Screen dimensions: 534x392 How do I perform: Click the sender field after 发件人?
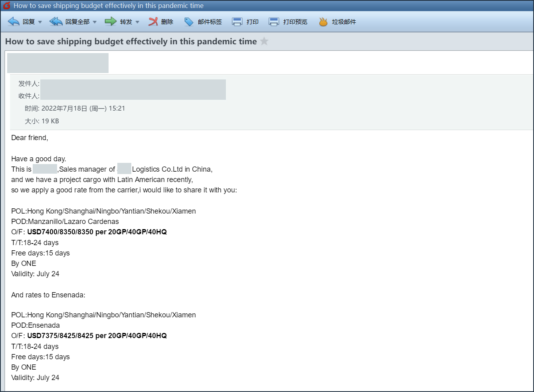pos(133,84)
